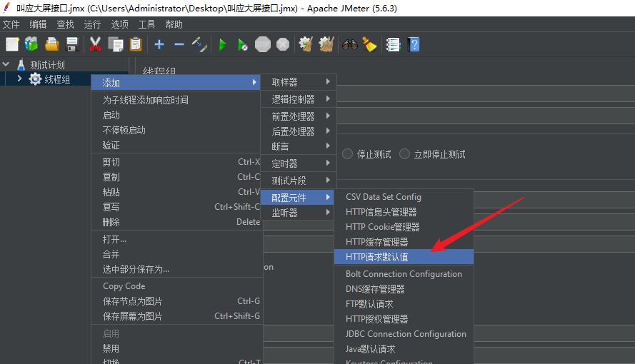Open the 监听器 submenu
The height and width of the screenshot is (364, 635).
point(299,213)
